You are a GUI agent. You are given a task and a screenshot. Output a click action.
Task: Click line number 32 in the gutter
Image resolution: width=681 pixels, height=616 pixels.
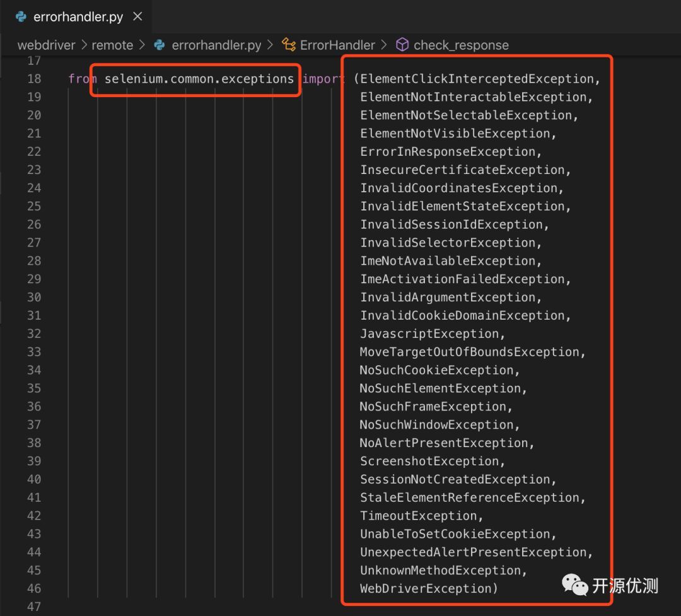pyautogui.click(x=34, y=334)
